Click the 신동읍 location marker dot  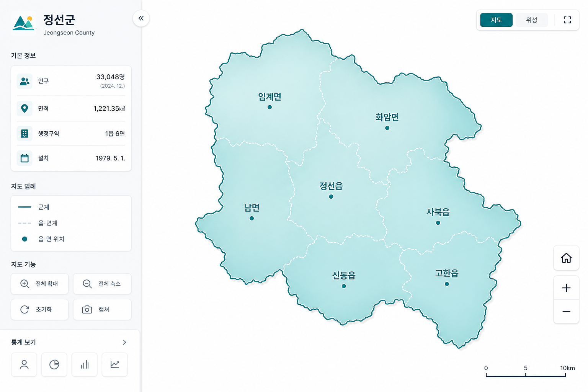344,286
